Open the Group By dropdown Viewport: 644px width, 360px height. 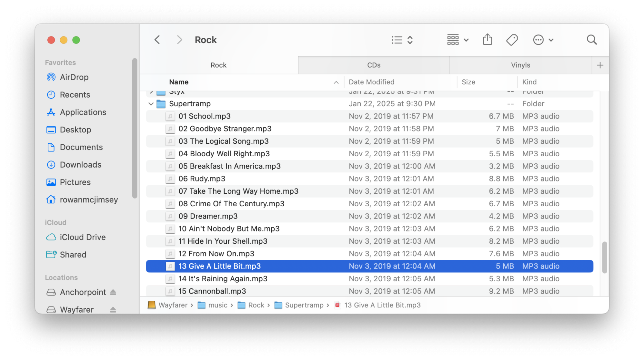click(x=457, y=40)
